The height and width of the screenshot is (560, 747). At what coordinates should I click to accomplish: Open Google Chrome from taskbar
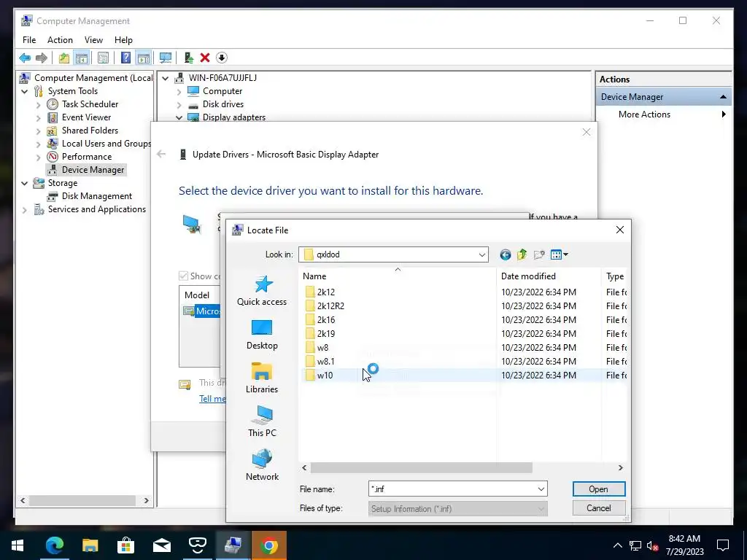click(x=268, y=545)
